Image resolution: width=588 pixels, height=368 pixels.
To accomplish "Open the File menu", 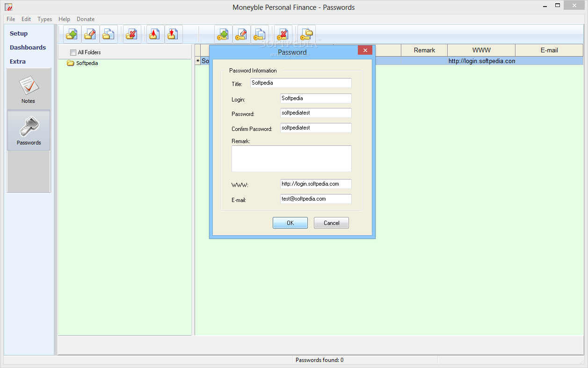I will (11, 19).
